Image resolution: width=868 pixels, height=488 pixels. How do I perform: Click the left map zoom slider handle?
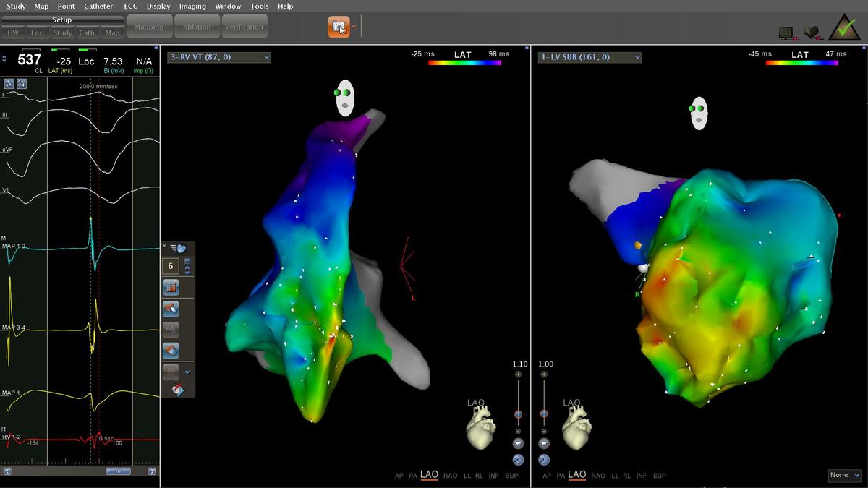click(x=518, y=414)
